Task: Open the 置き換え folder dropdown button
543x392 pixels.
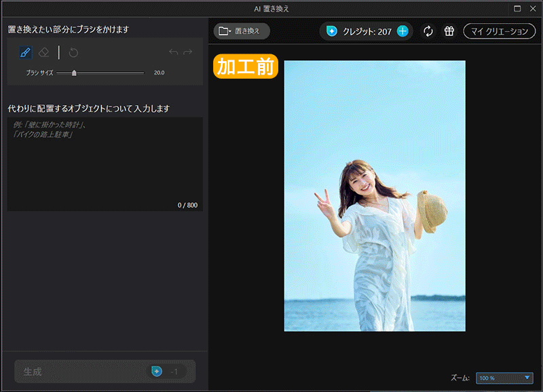Action: pyautogui.click(x=242, y=31)
